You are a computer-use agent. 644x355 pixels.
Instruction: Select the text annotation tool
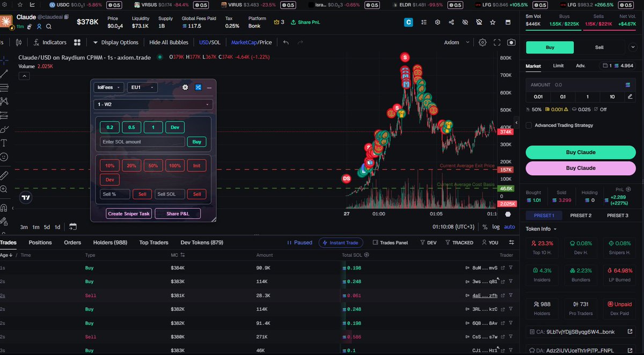[4, 143]
